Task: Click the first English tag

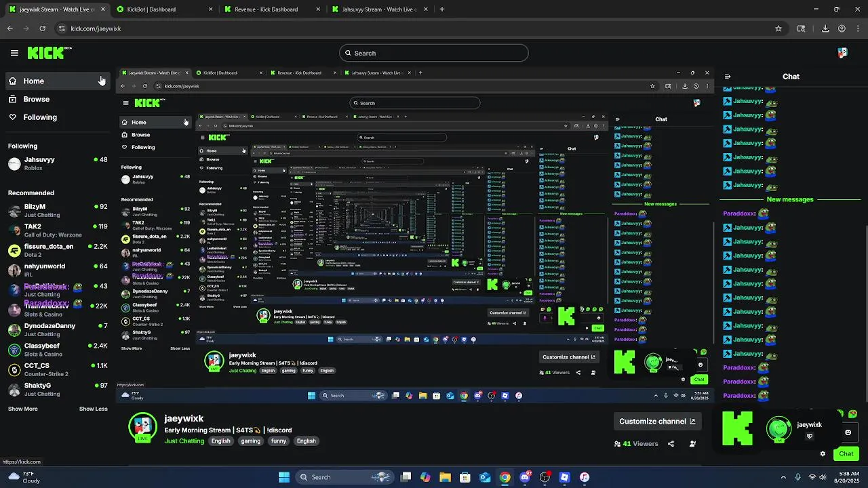Action: (221, 441)
